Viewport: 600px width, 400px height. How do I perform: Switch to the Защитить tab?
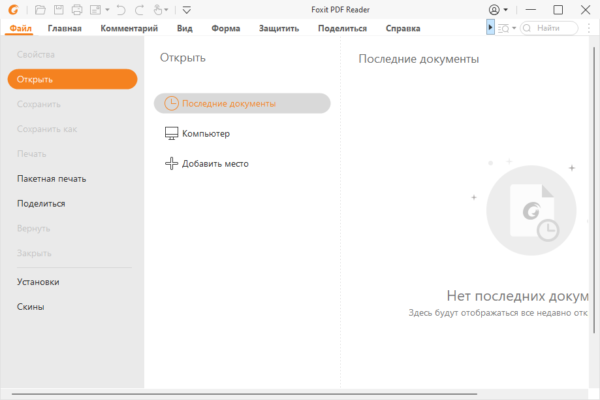click(x=279, y=28)
